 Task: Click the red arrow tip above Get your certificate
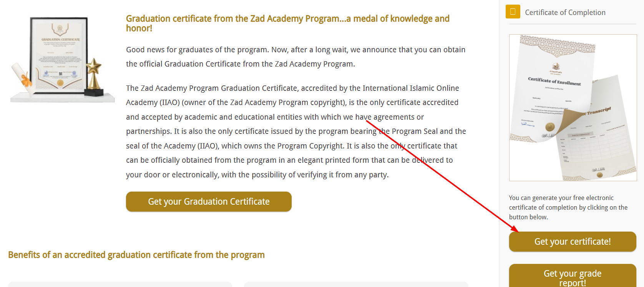[517, 231]
